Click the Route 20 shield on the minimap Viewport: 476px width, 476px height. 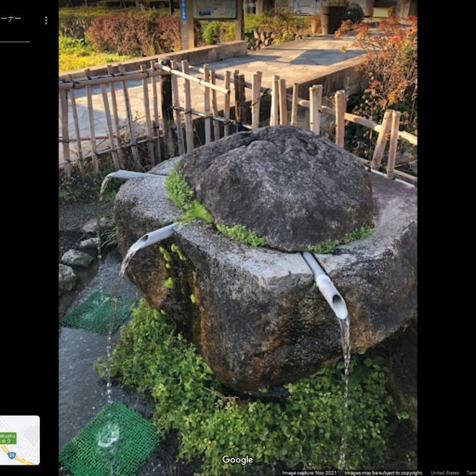(x=12, y=455)
